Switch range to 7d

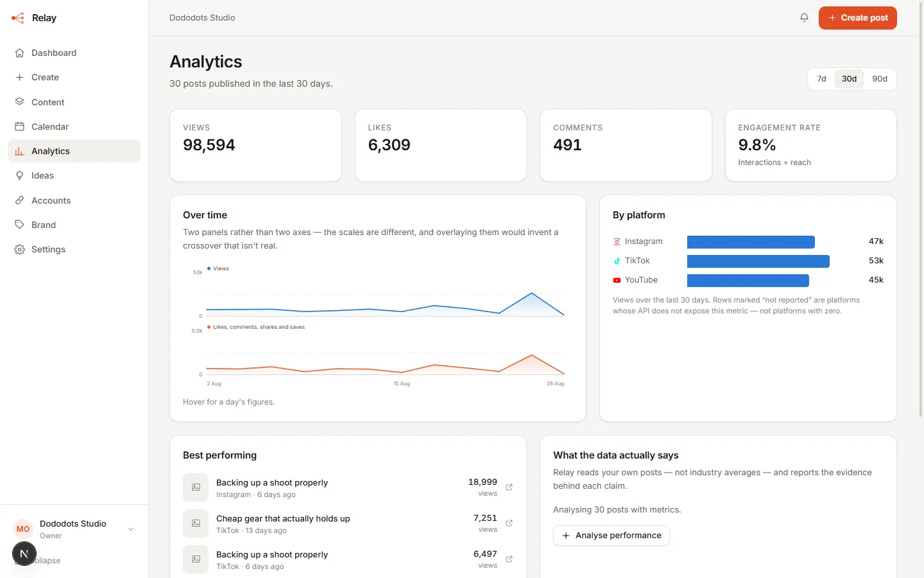pos(821,79)
